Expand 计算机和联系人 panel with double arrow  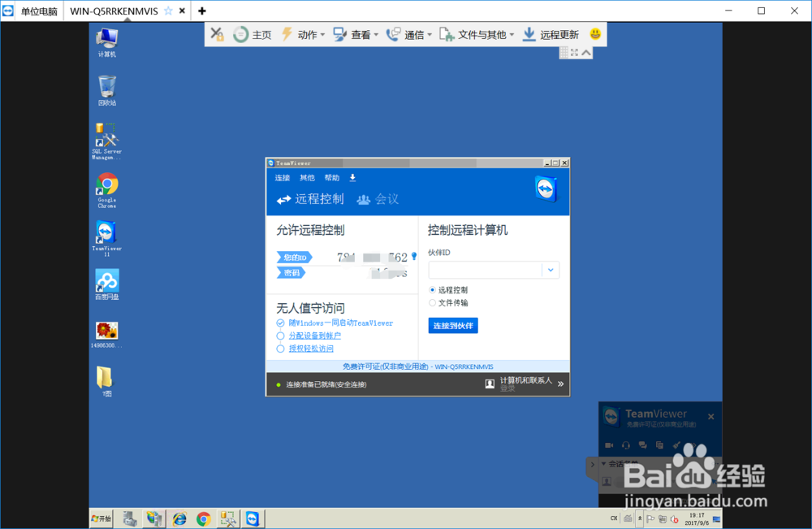[560, 384]
